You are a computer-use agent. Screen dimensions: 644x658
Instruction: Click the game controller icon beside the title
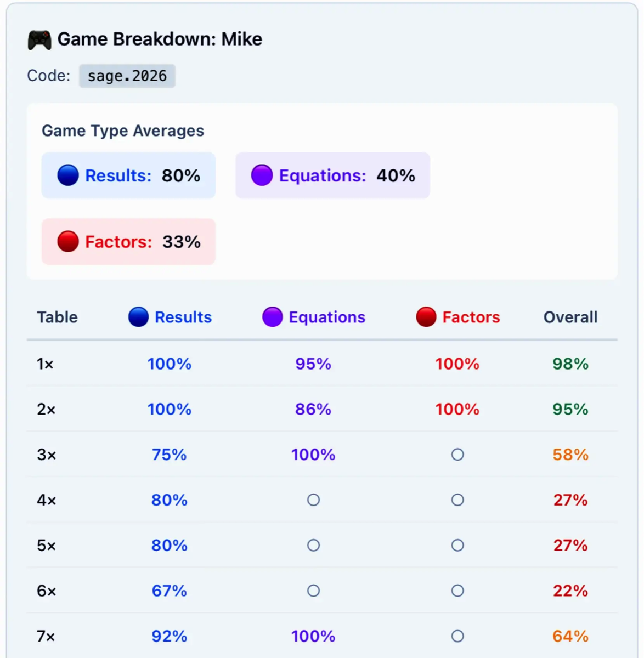point(39,40)
